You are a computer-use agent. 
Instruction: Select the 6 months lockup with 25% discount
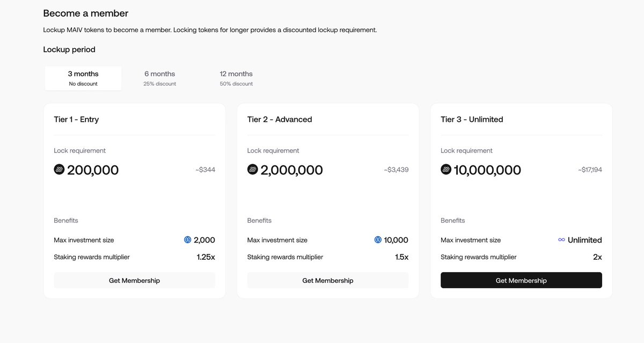[x=159, y=77]
